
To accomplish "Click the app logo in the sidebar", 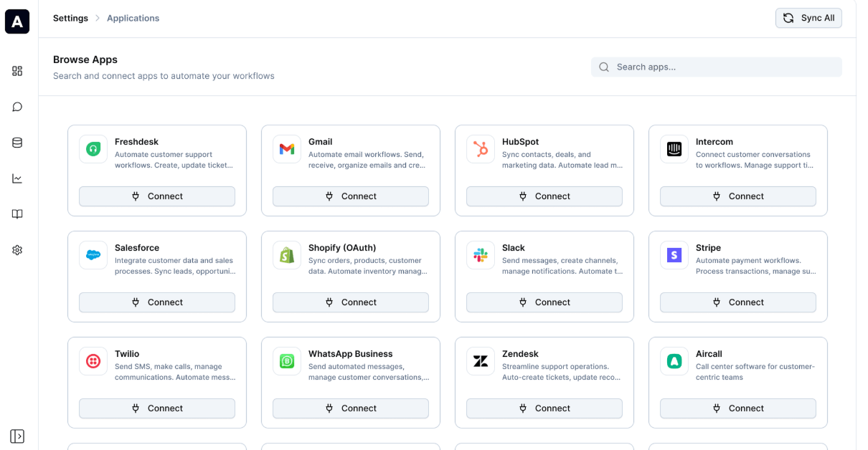I will (x=17, y=21).
